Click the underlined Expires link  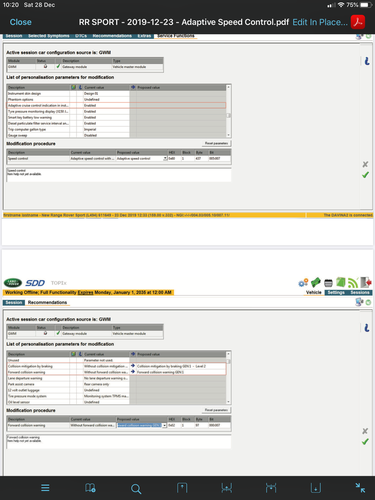coord(86,292)
